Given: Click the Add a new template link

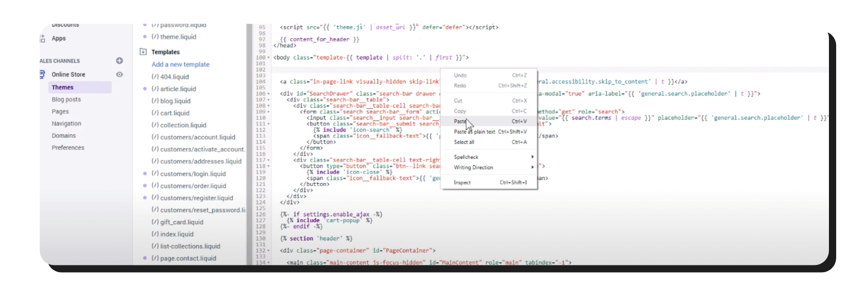Looking at the screenshot, I should 180,65.
